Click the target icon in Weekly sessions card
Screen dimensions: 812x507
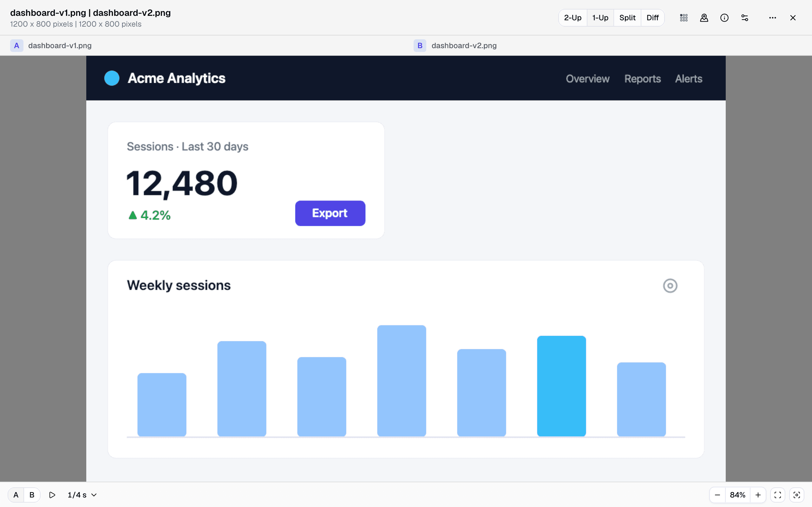[x=670, y=286]
